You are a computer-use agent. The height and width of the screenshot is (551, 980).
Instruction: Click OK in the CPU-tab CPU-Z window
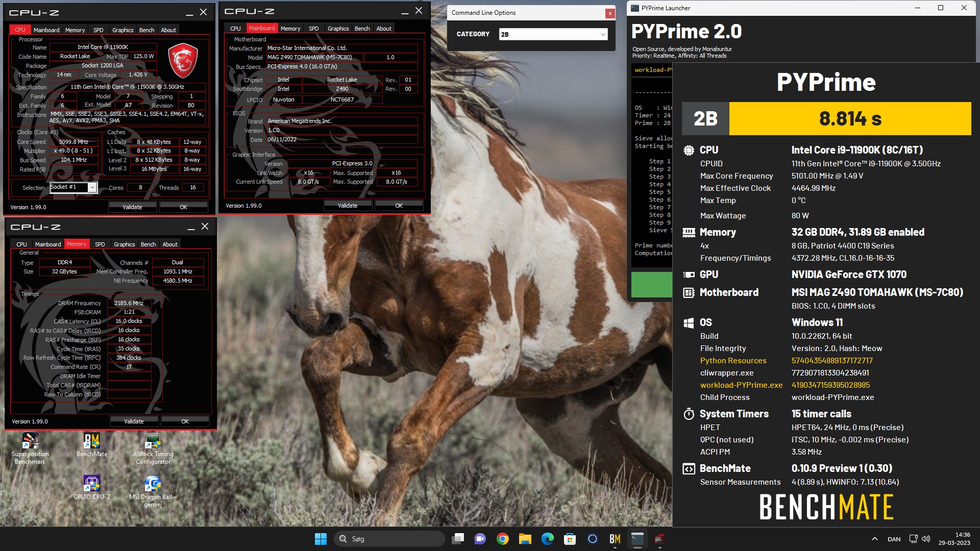[183, 207]
